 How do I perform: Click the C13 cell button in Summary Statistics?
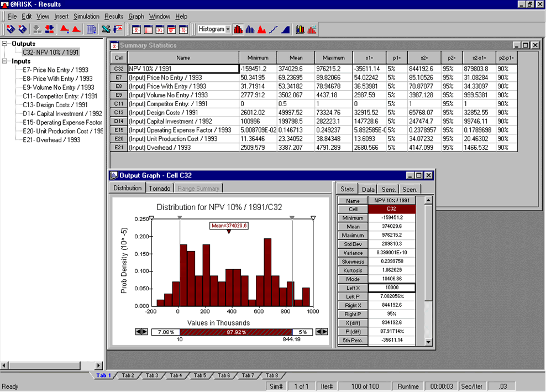pos(119,112)
